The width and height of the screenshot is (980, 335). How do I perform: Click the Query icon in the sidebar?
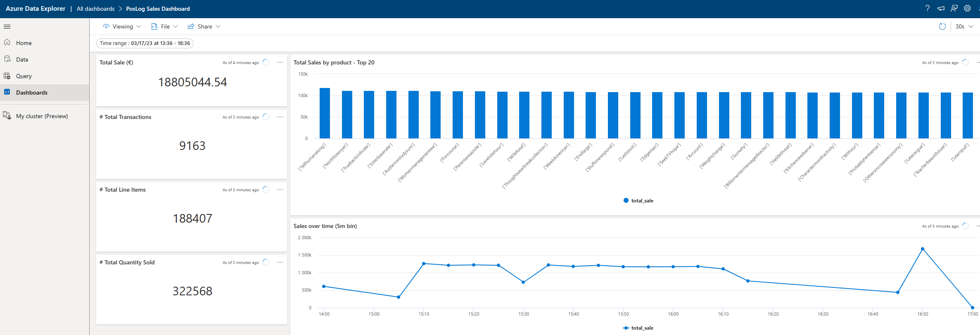(x=7, y=76)
